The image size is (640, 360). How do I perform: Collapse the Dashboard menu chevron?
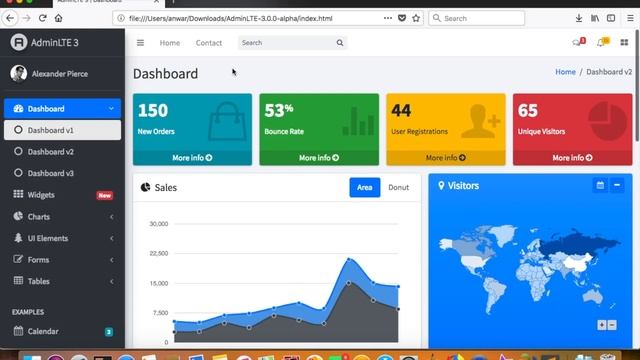tap(111, 109)
